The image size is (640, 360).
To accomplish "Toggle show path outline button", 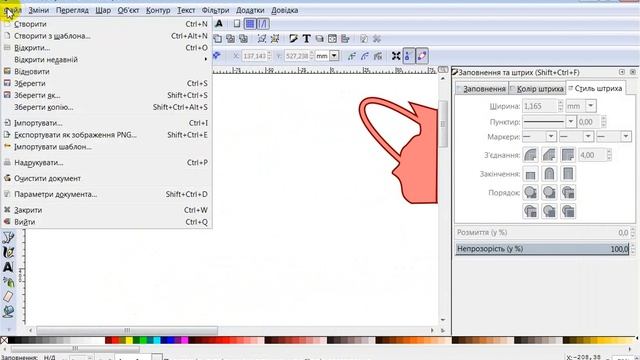I will pyautogui.click(x=422, y=56).
